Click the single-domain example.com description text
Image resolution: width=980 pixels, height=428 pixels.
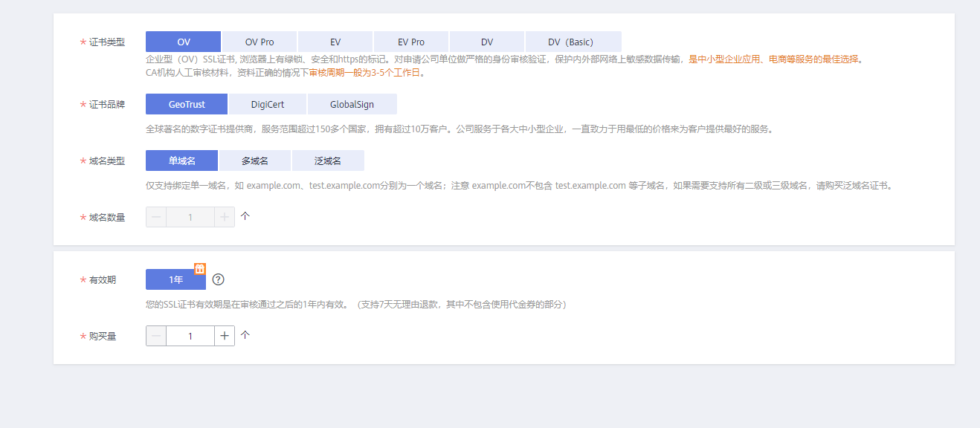click(519, 186)
